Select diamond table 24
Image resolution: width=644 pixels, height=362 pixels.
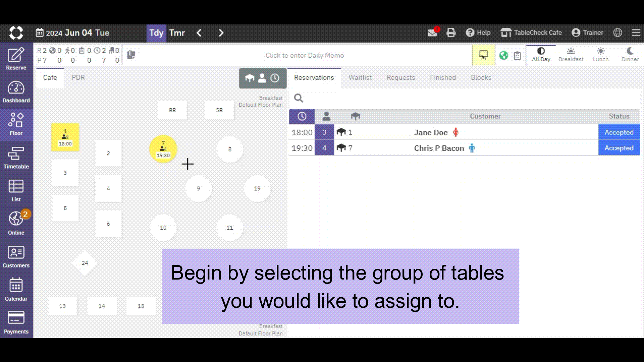[x=85, y=263]
